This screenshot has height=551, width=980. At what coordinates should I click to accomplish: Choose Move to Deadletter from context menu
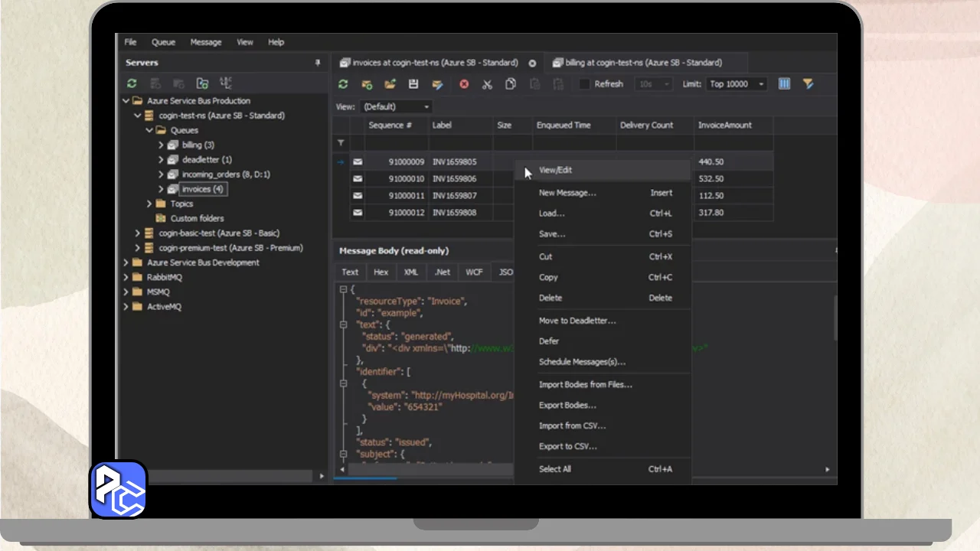577,321
